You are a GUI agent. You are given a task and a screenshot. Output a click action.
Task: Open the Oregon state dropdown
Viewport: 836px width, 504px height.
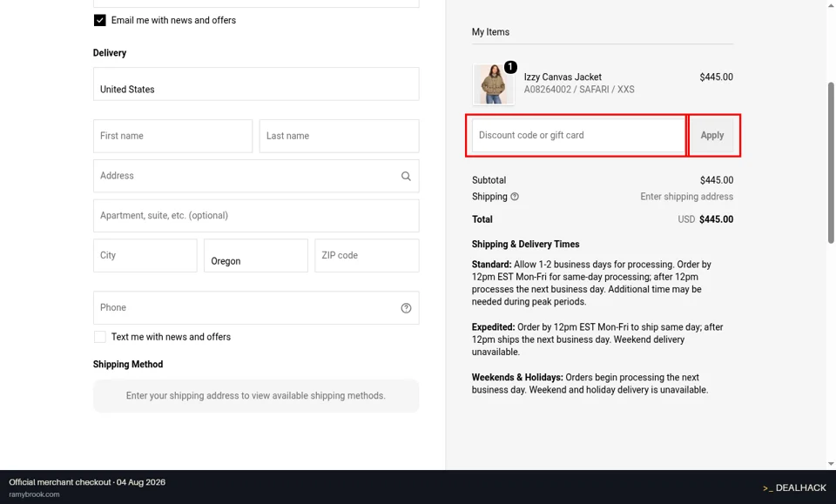point(256,255)
